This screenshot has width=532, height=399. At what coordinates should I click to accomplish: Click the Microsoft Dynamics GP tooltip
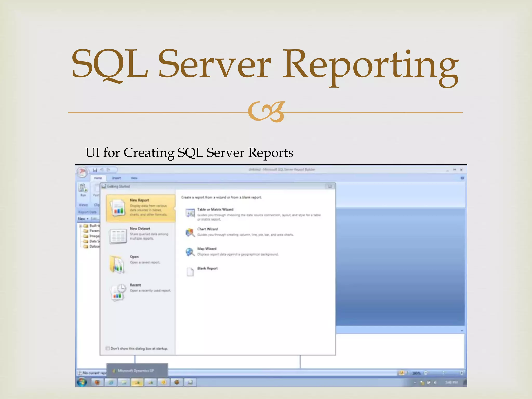pos(137,370)
